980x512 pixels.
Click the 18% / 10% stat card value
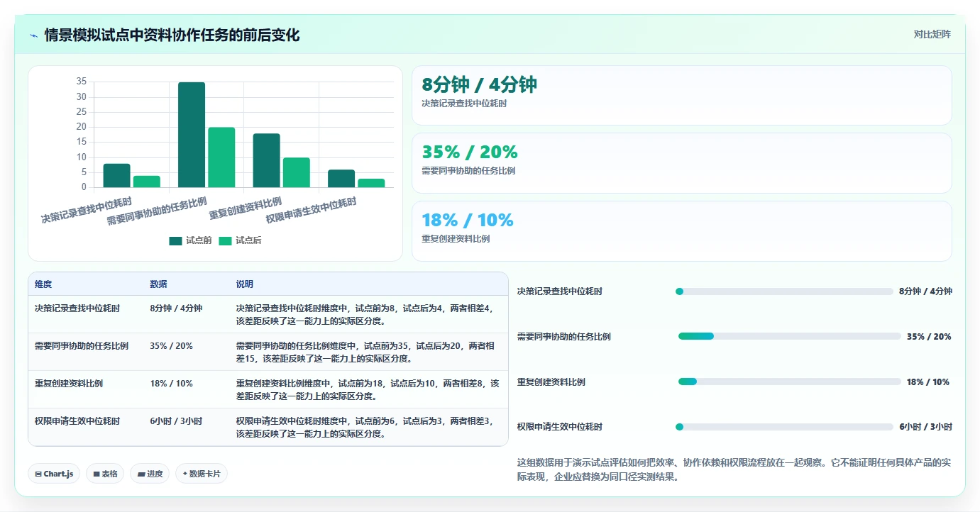coord(468,220)
